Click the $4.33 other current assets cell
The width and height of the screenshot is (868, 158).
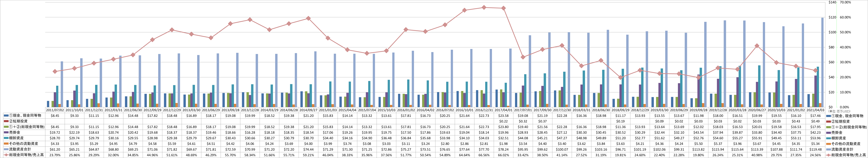click(x=55, y=144)
